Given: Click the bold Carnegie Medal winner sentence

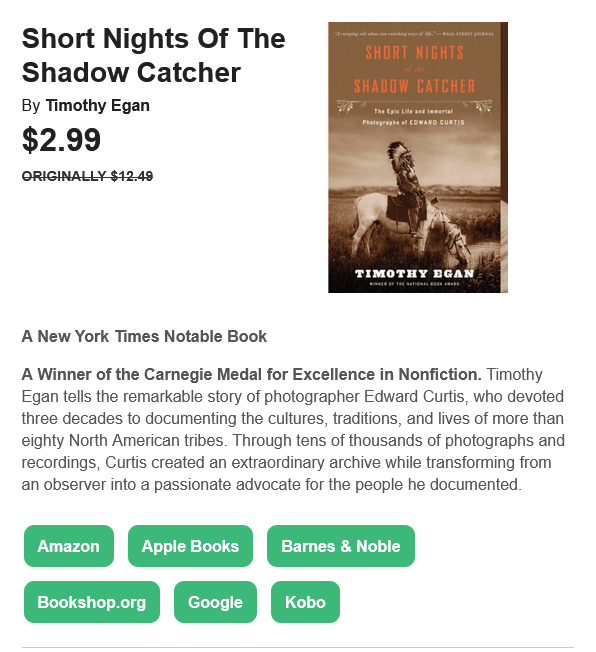Looking at the screenshot, I should click(251, 375).
